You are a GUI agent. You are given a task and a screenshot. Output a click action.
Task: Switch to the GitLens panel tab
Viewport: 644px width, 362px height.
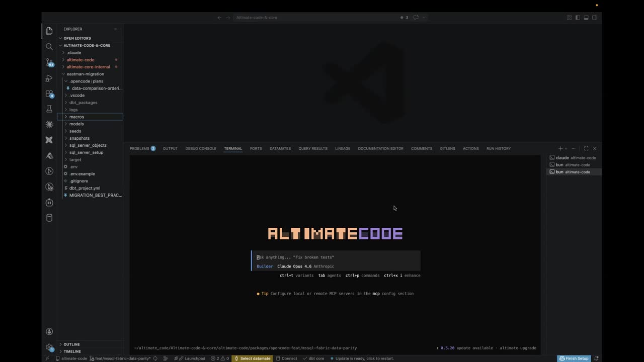pos(447,148)
